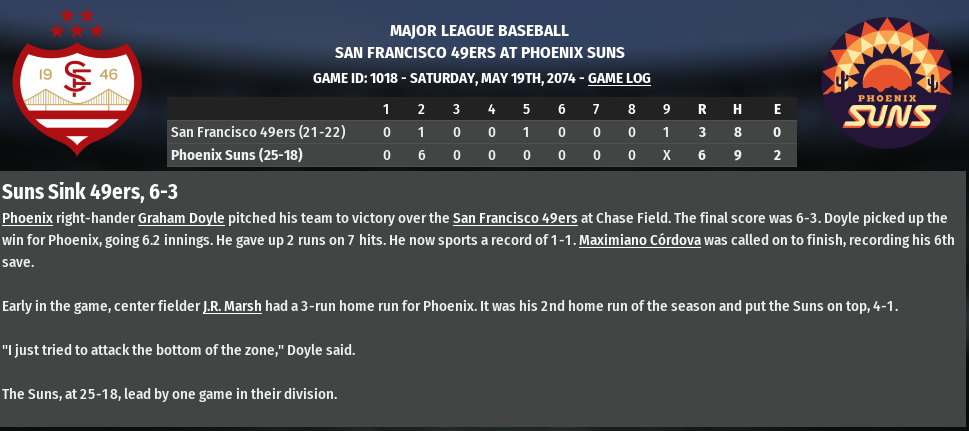Open the GAME LOG link
The image size is (969, 431).
(x=619, y=77)
